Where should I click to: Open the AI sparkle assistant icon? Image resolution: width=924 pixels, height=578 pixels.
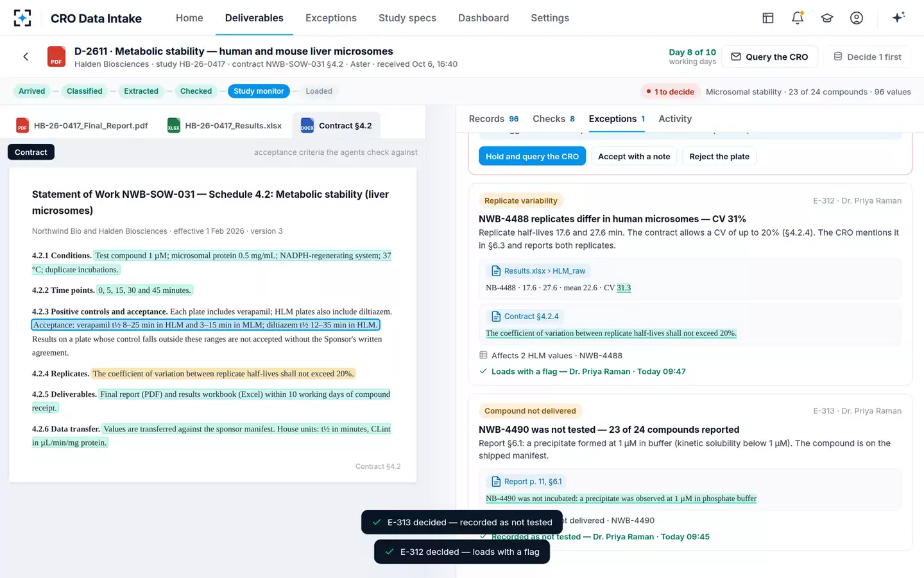[898, 17]
